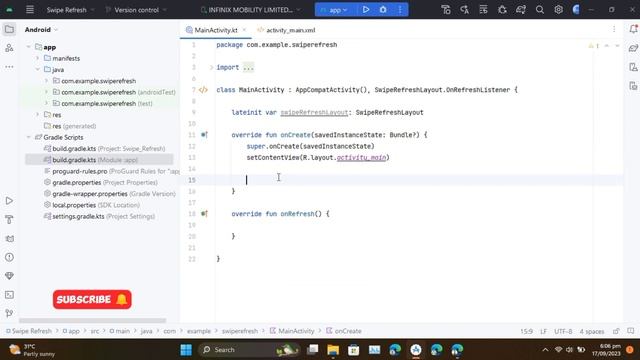The width and height of the screenshot is (640, 360).
Task: Click the taskbar Search box
Action: pos(249,350)
